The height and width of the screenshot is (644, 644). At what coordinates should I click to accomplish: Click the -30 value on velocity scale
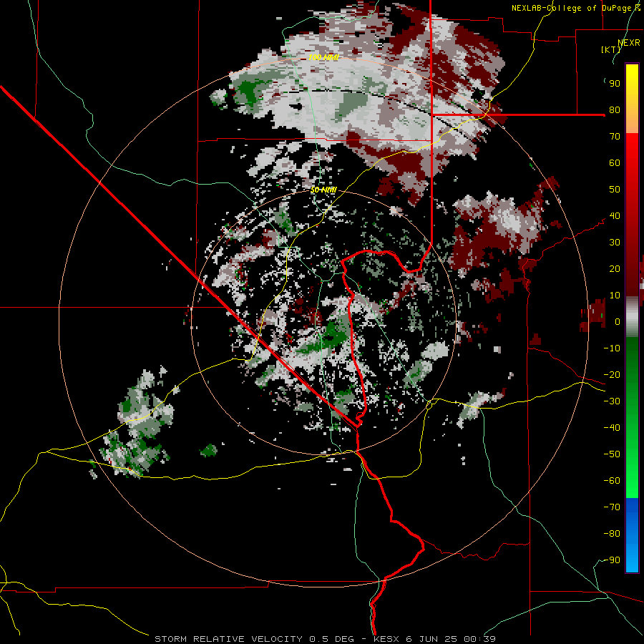pyautogui.click(x=612, y=401)
